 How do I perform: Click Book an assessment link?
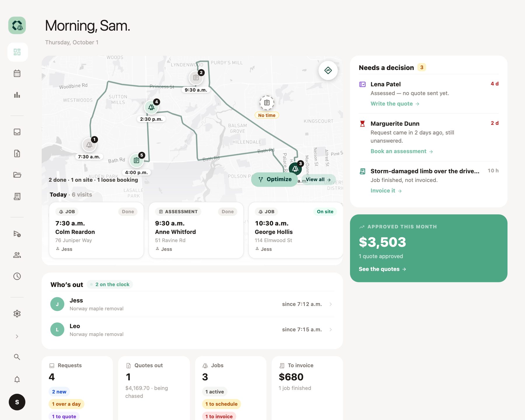pyautogui.click(x=402, y=151)
